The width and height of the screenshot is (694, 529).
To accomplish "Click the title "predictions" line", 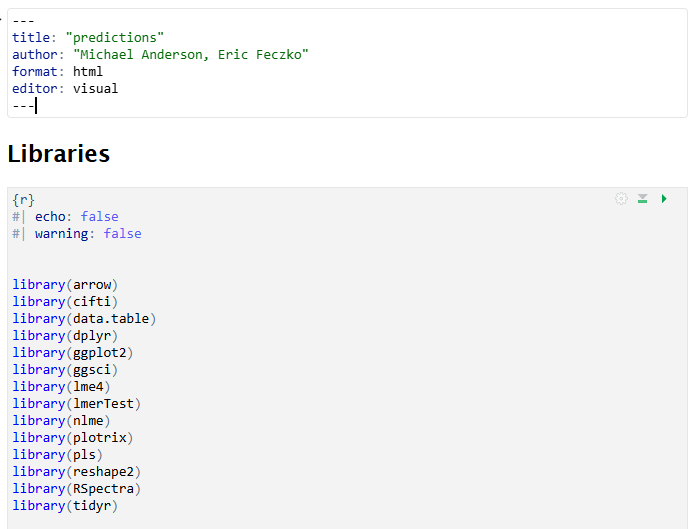I will (x=88, y=37).
